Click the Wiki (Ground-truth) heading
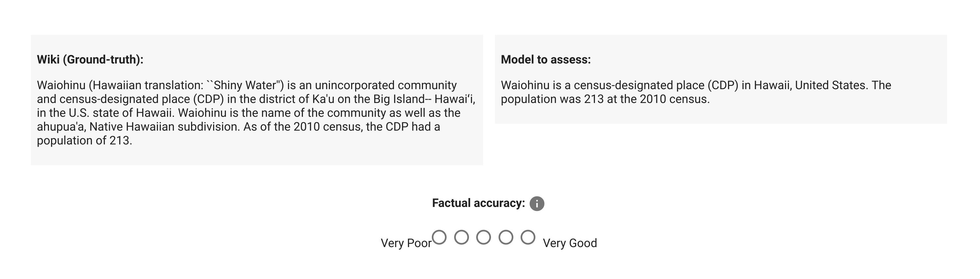This screenshot has width=980, height=279. pos(90,59)
